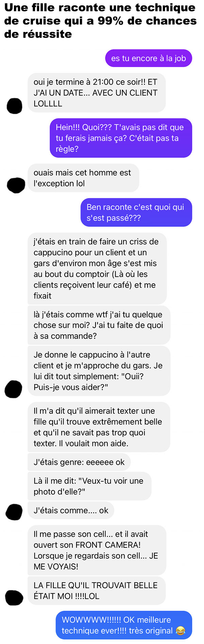Screen dimensions: 204x644
Task: Click the 'Ben raconte c'est quoi' bubble
Action: [136, 213]
